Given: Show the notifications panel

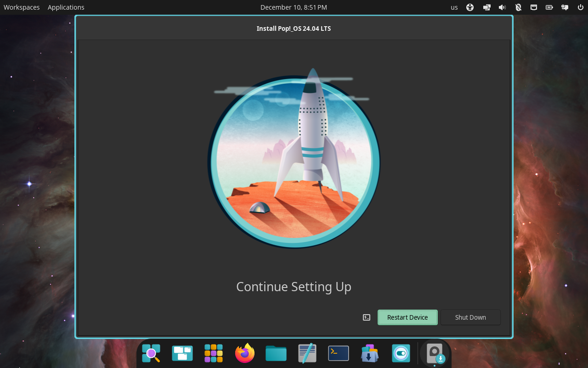Looking at the screenshot, I should click(x=565, y=7).
